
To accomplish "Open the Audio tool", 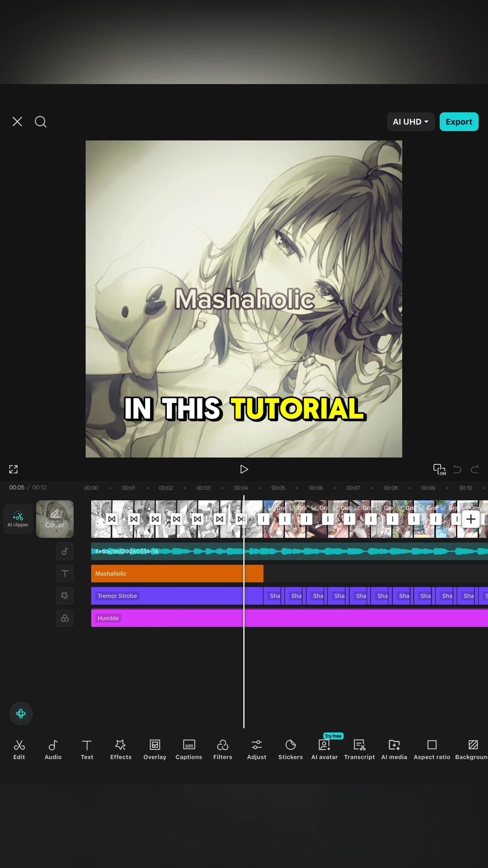I will point(53,750).
